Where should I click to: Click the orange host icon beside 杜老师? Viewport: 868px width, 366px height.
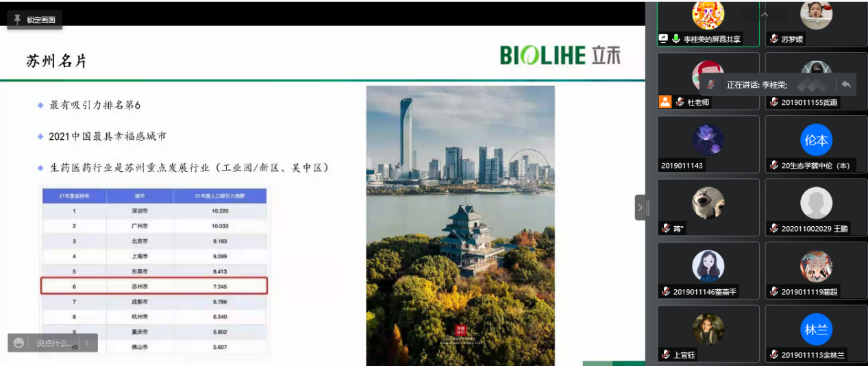tap(665, 102)
